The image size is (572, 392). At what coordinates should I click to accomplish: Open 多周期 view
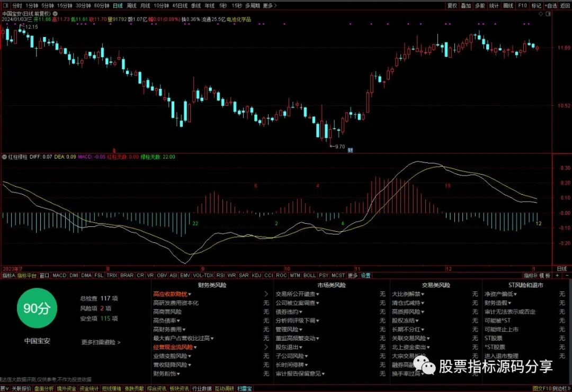[x=253, y=6]
